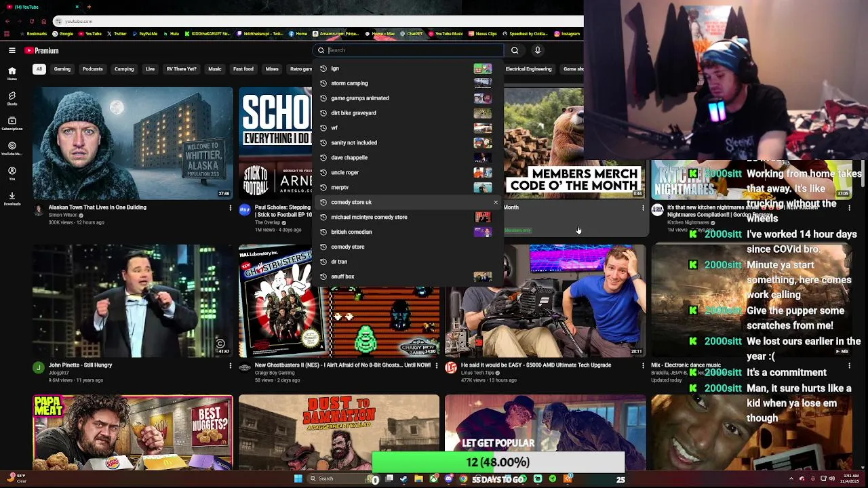Choose 'ign' search suggestion

tap(409, 68)
